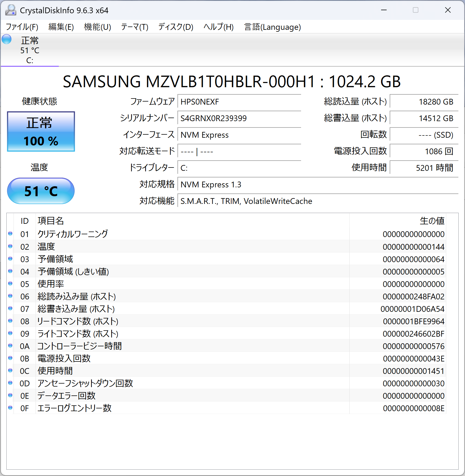Click status dot for クリティカルワーニング row
465x476 pixels.
click(x=10, y=234)
